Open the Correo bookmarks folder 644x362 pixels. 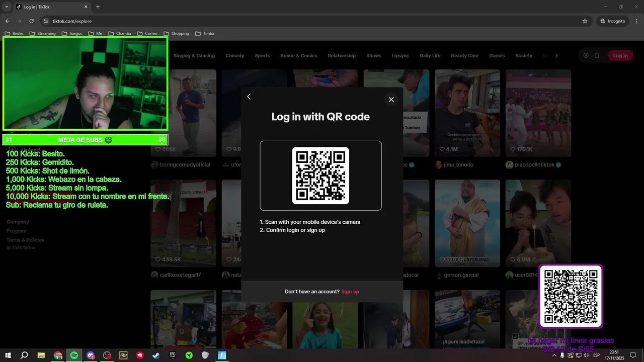click(x=147, y=34)
